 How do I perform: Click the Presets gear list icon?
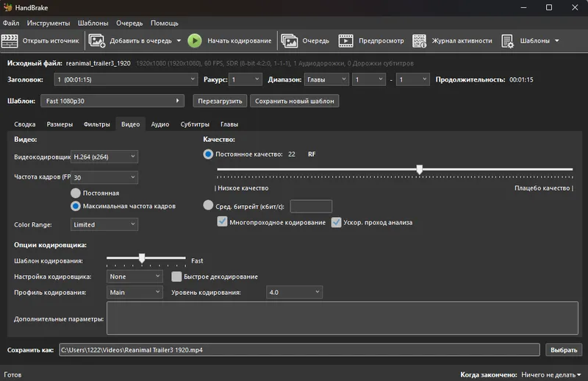click(507, 41)
